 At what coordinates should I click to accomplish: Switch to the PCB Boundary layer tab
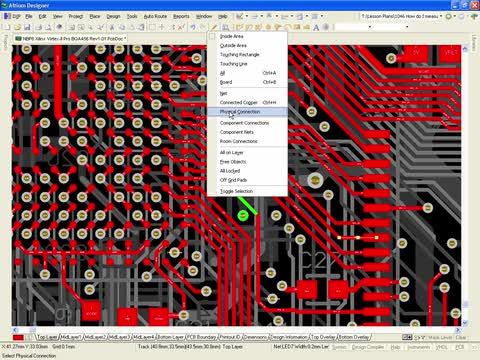click(x=201, y=337)
